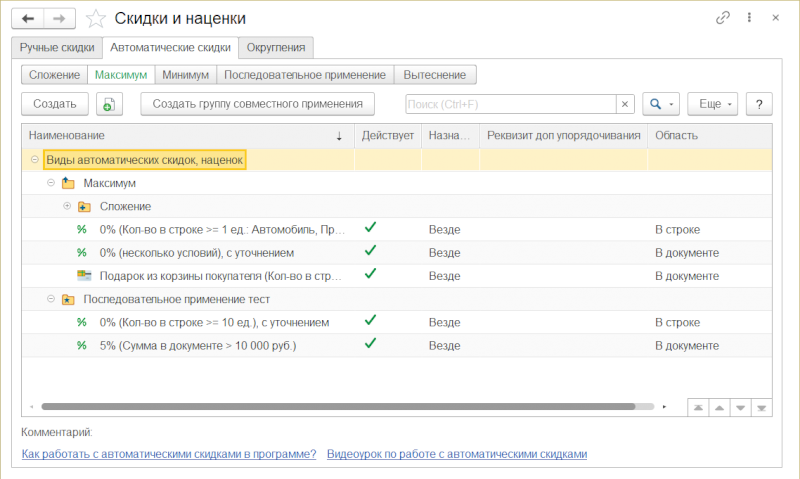This screenshot has height=479, width=800.
Task: Clear search field with the X icon
Action: point(625,104)
